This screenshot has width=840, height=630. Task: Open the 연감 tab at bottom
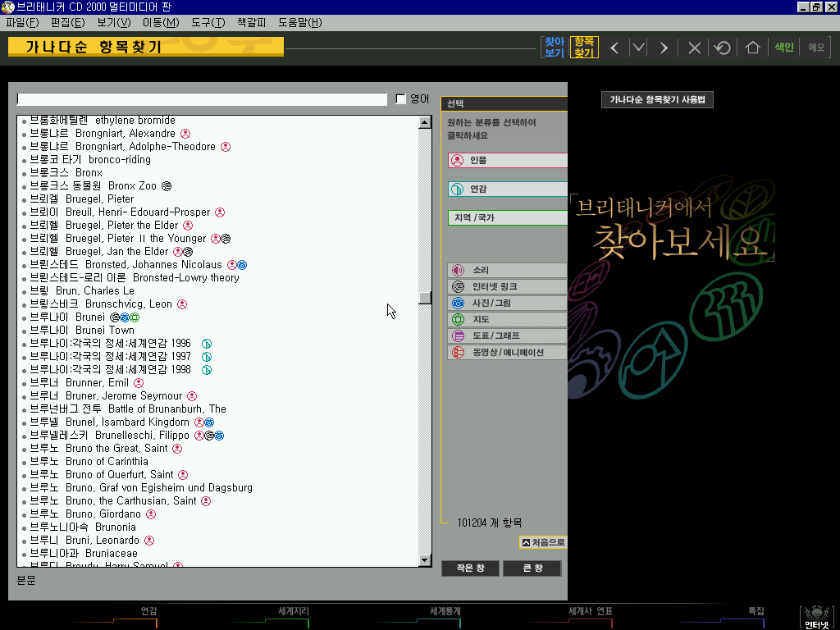tap(149, 610)
